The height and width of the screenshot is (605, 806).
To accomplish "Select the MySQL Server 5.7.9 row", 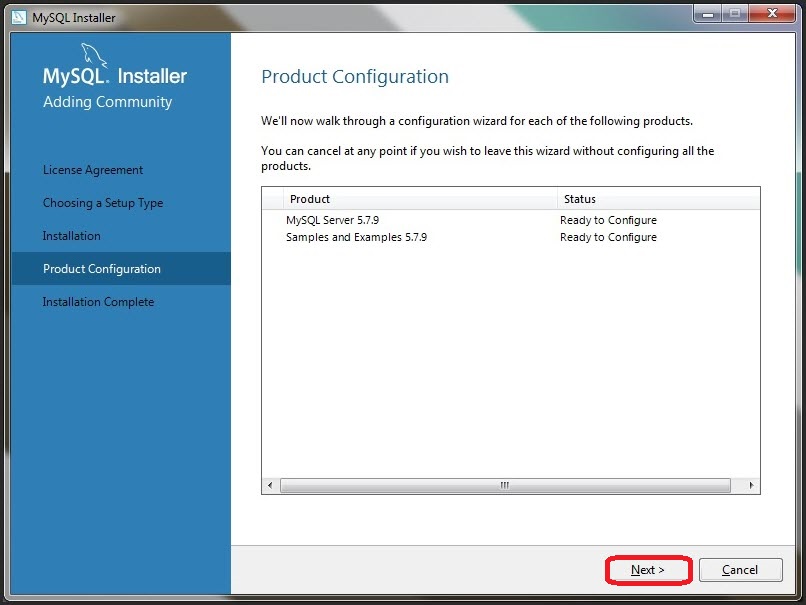I will pyautogui.click(x=510, y=220).
